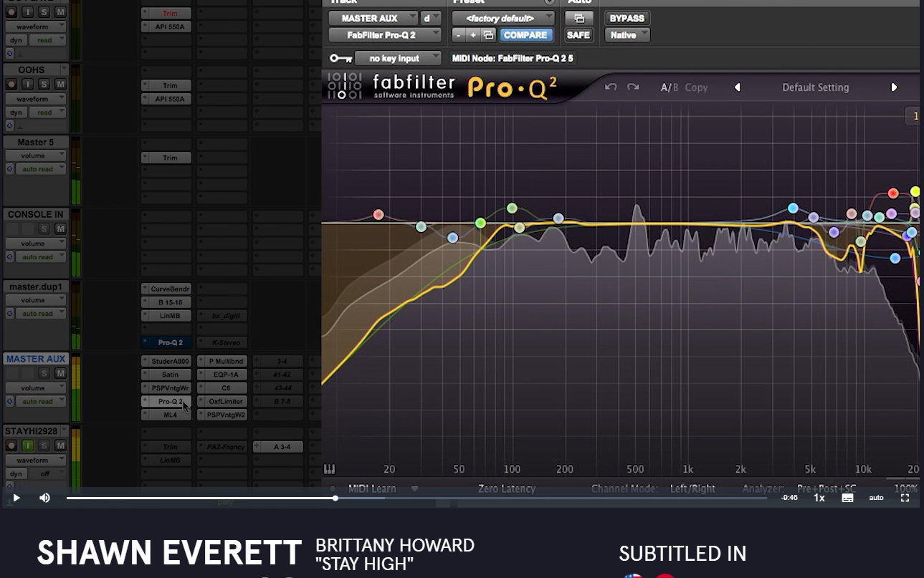Open OxfLimiter insert on MASTER AUX
The width and height of the screenshot is (924, 578).
222,401
